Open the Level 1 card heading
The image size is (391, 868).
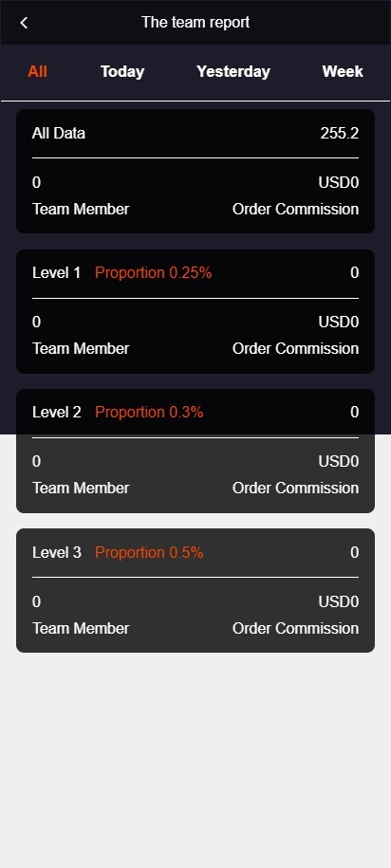tap(57, 273)
